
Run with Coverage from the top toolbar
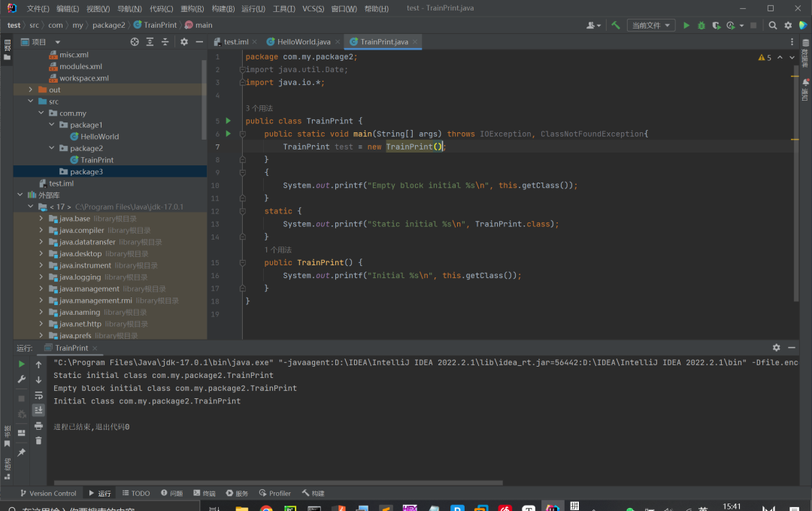coord(716,26)
